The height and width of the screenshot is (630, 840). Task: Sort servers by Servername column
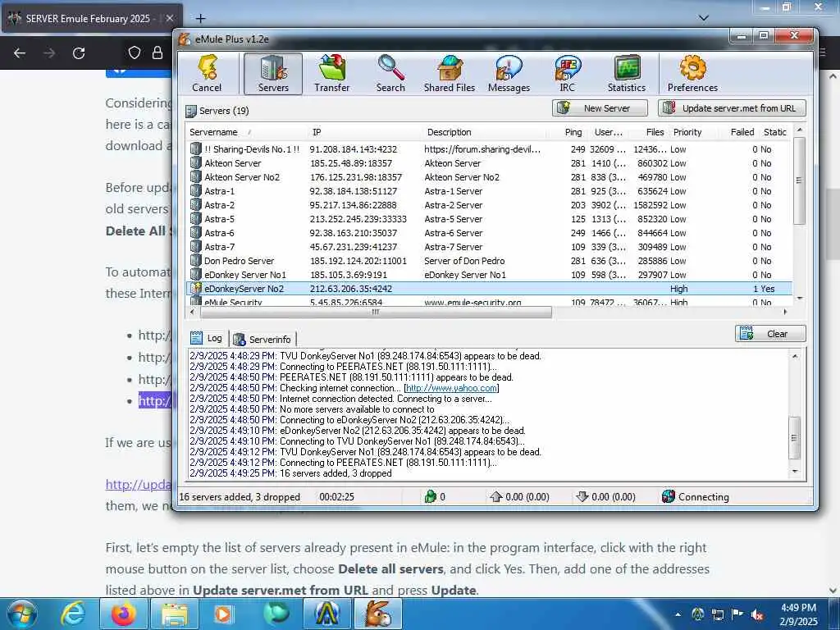point(248,132)
